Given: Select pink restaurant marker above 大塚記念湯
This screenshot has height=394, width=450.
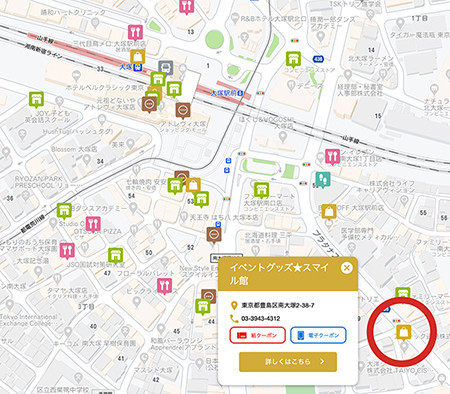Looking at the screenshot, I should click(67, 251).
